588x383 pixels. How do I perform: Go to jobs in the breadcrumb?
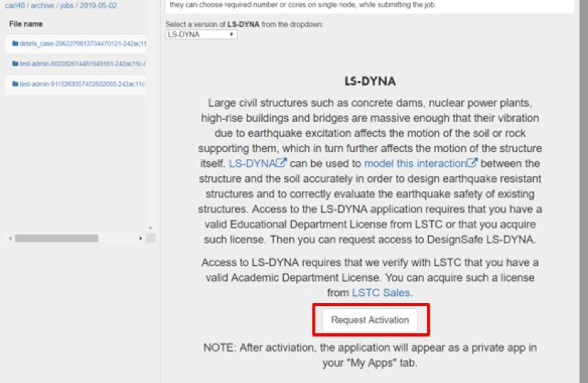[x=67, y=6]
